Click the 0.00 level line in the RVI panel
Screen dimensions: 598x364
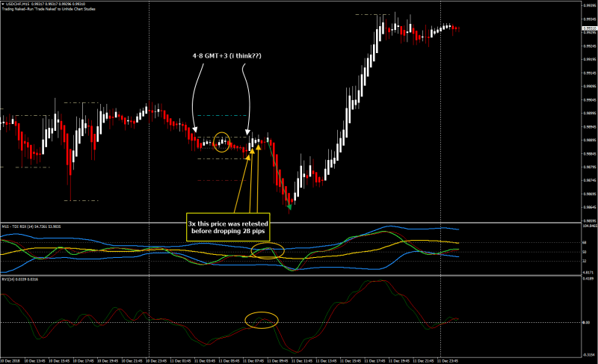pyautogui.click(x=291, y=322)
